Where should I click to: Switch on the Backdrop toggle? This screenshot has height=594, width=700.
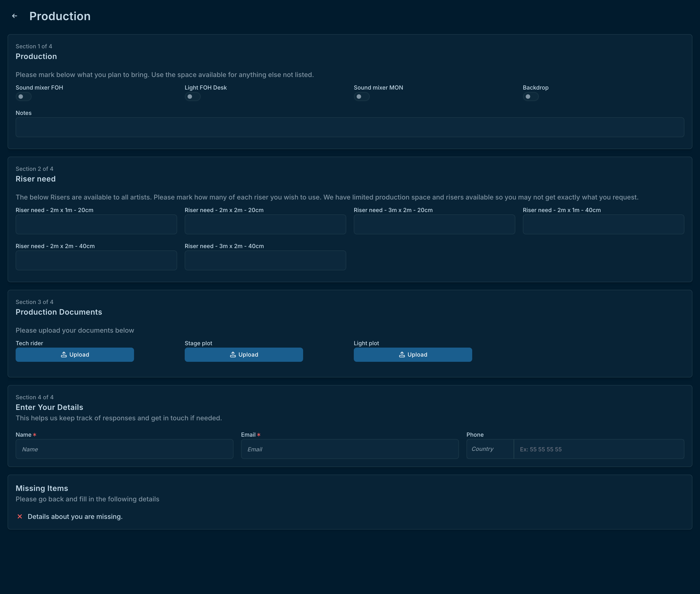(x=530, y=97)
